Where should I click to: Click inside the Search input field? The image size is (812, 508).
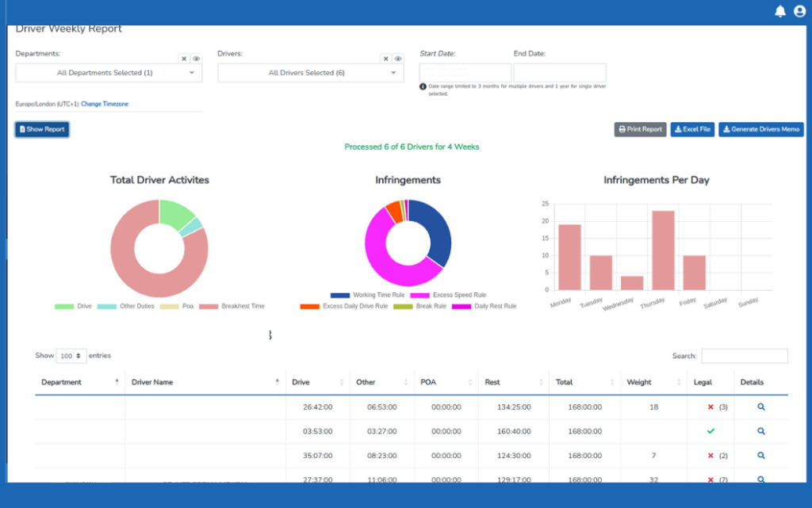(744, 355)
